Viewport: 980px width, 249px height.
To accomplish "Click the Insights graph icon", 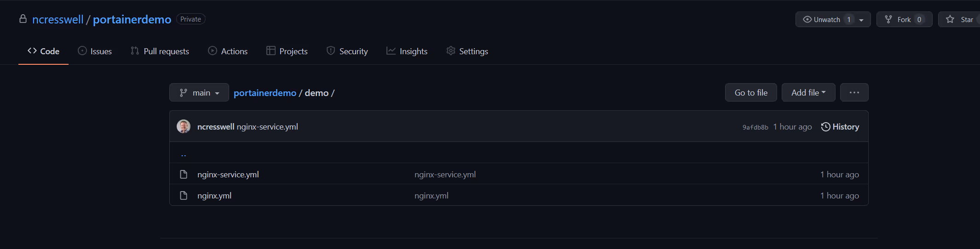I will [391, 51].
